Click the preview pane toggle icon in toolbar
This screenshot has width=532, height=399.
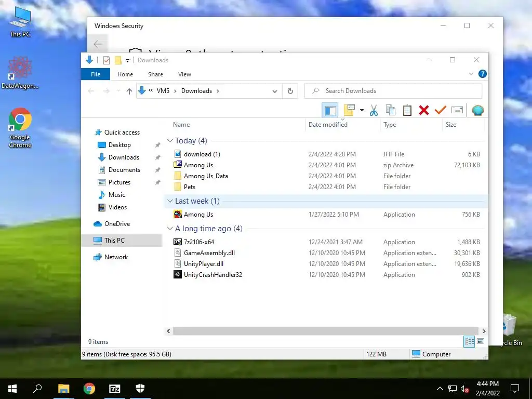click(x=330, y=110)
